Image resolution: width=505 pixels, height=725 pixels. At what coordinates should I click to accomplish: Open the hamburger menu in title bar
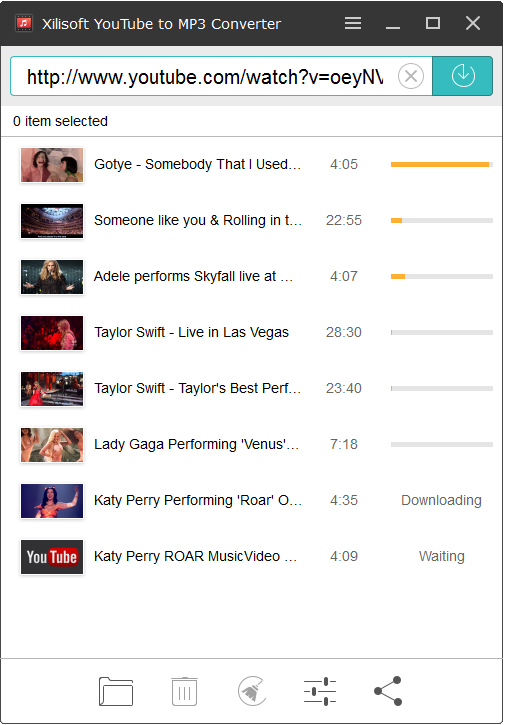[x=353, y=23]
